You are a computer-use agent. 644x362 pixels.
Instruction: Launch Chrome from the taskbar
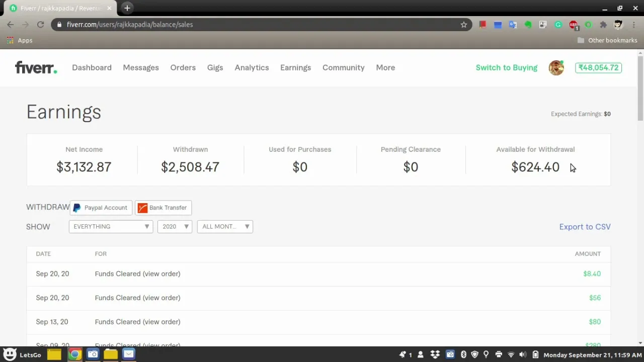click(74, 354)
